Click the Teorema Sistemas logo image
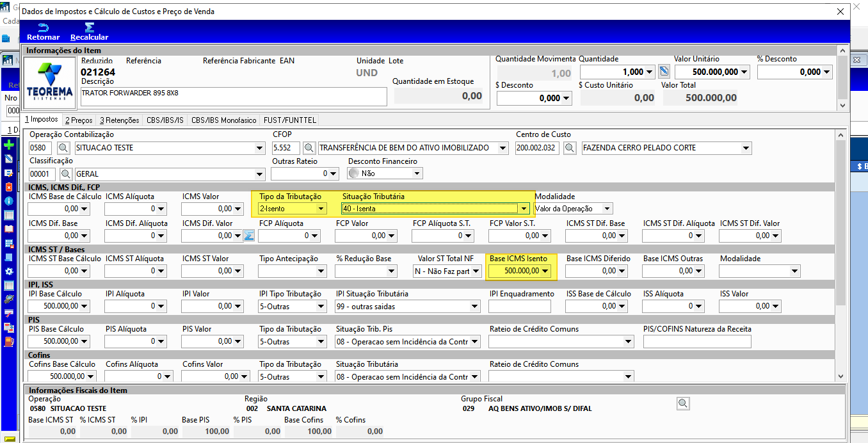Screen dimensions: 868x443 pos(51,83)
